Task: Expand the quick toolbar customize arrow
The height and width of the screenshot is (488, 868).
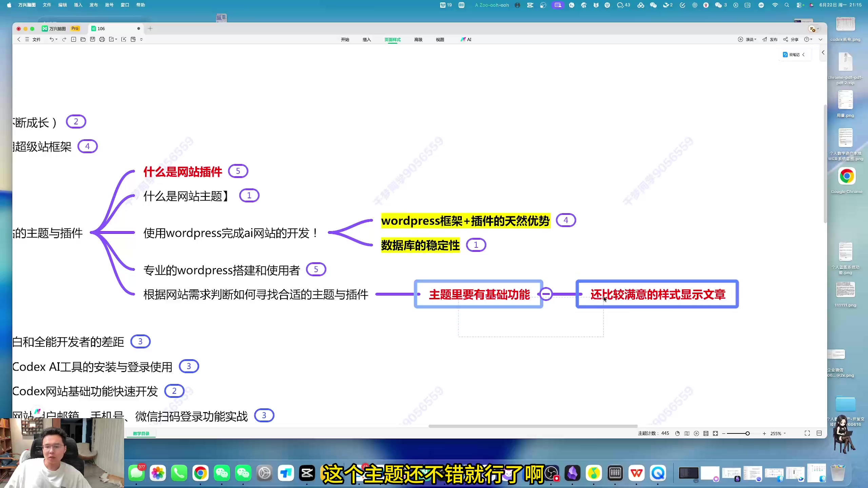Action: tap(141, 39)
